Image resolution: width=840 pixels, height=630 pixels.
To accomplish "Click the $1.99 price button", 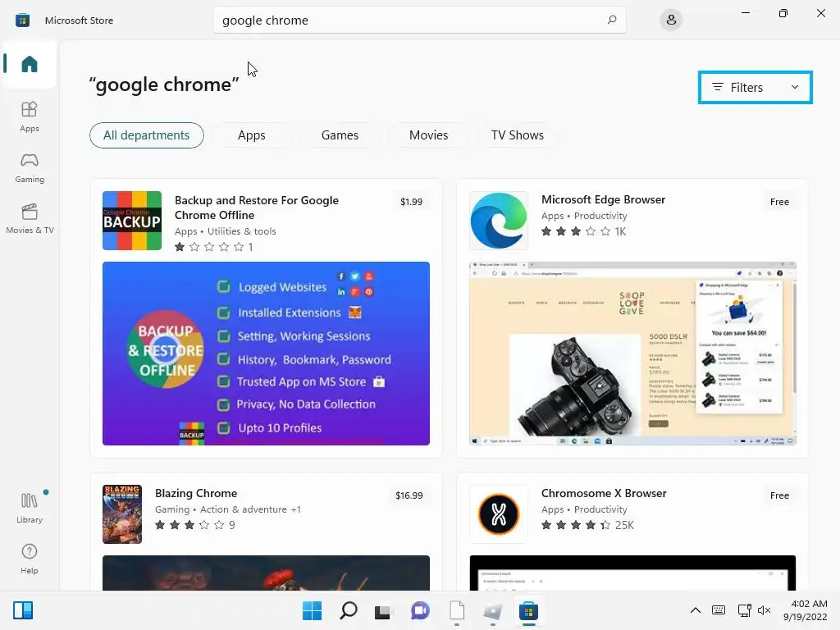I will [411, 202].
